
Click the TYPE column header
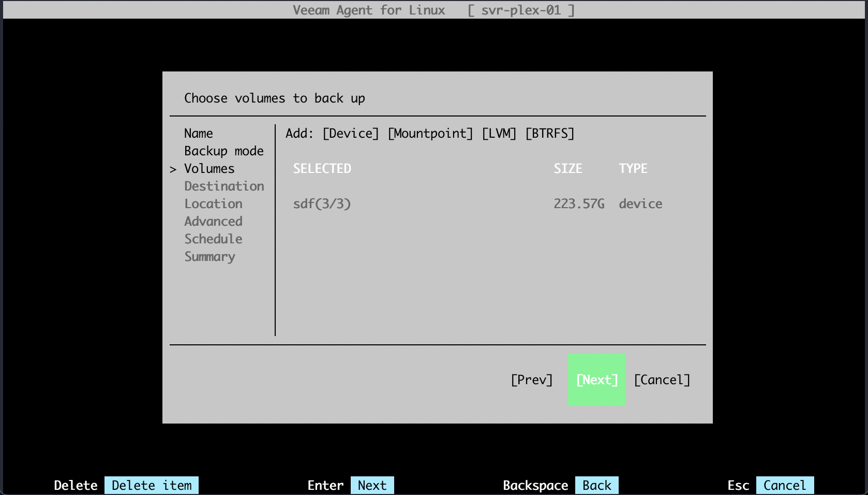(633, 169)
